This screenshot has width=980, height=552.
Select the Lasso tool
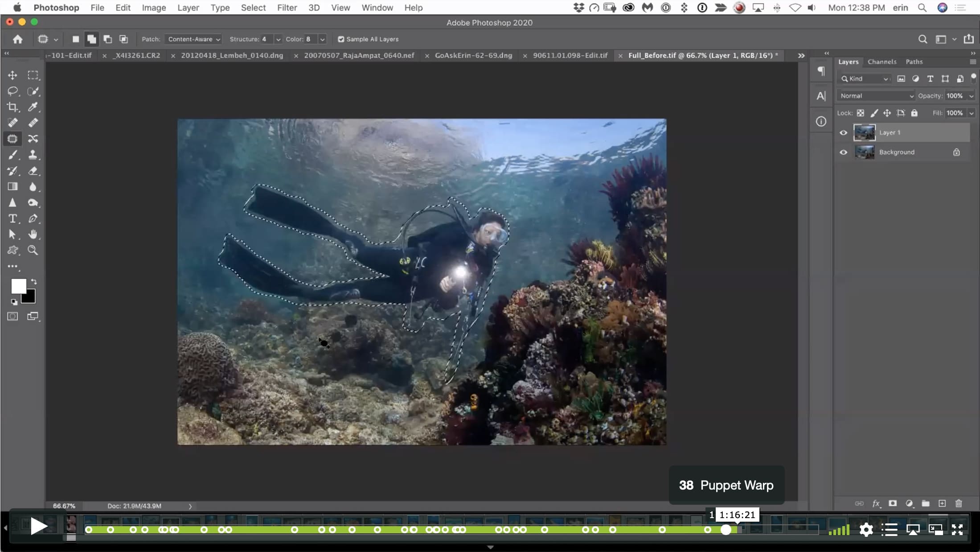12,91
